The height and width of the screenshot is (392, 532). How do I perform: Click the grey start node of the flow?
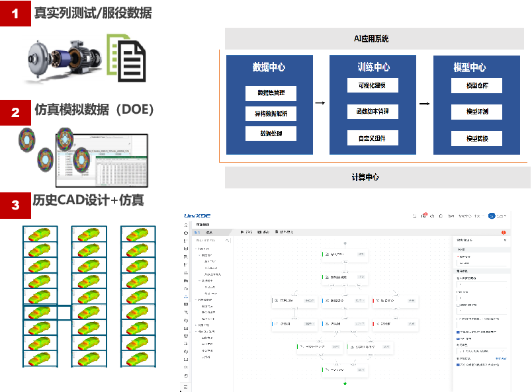(345, 243)
